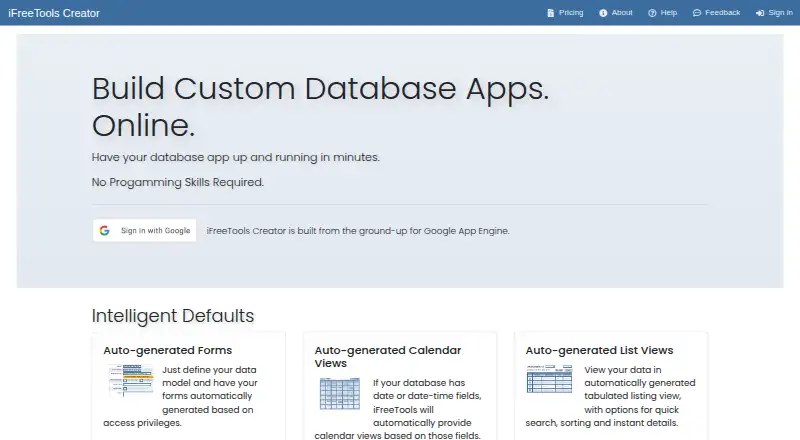Click the Google App Engine description text

click(358, 231)
